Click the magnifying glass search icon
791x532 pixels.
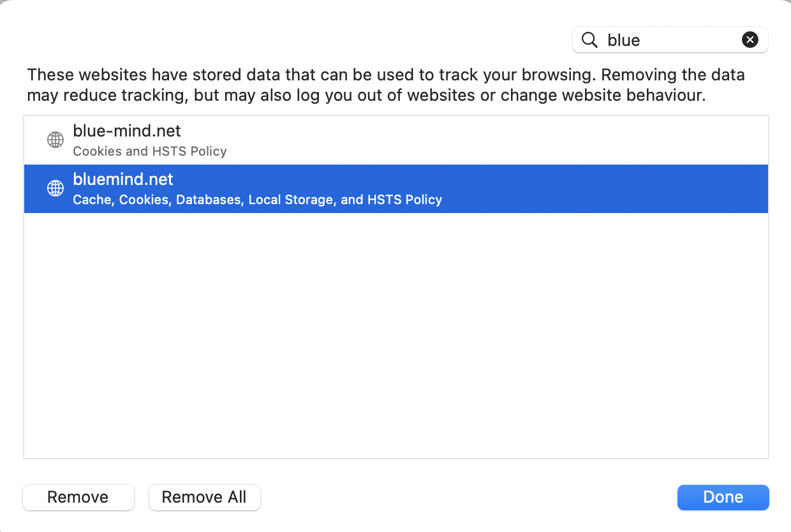589,40
